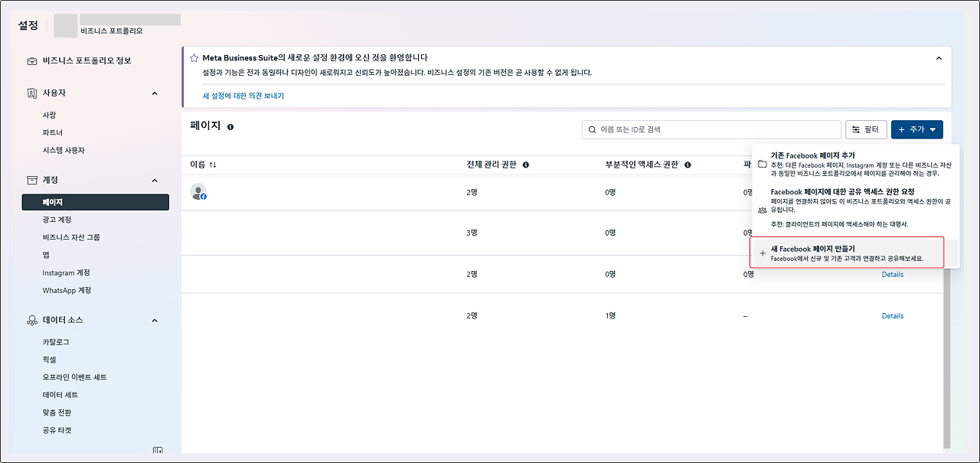
Task: Click the star icon in the welcome banner
Action: 194,58
